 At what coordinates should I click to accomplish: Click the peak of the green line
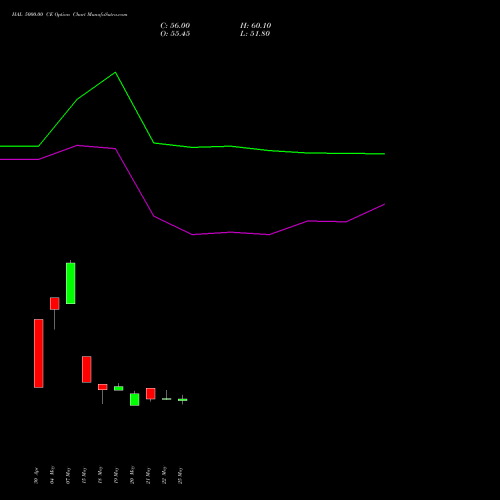tap(115, 72)
